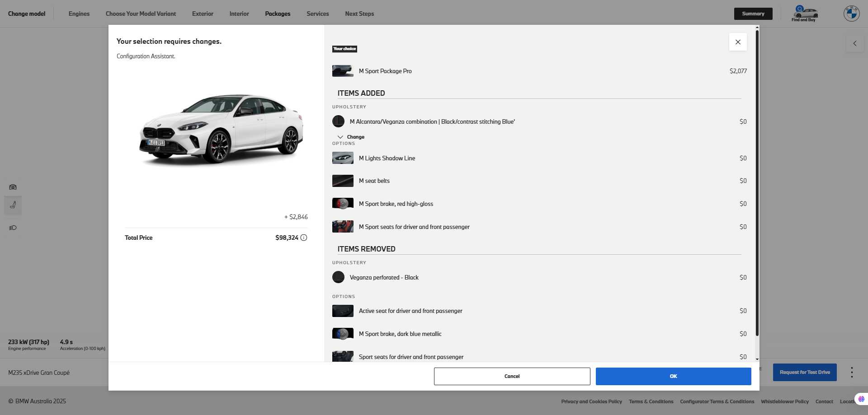868x415 pixels.
Task: Click the BMW logo icon
Action: [x=852, y=14]
